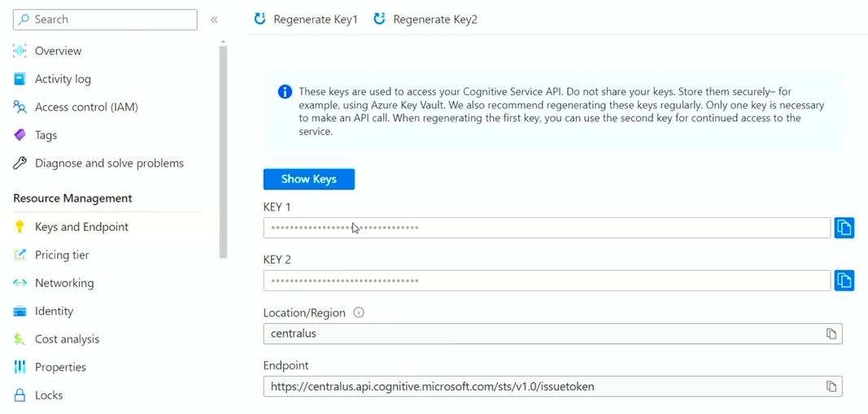
Task: Regenerate Key2
Action: pos(425,20)
